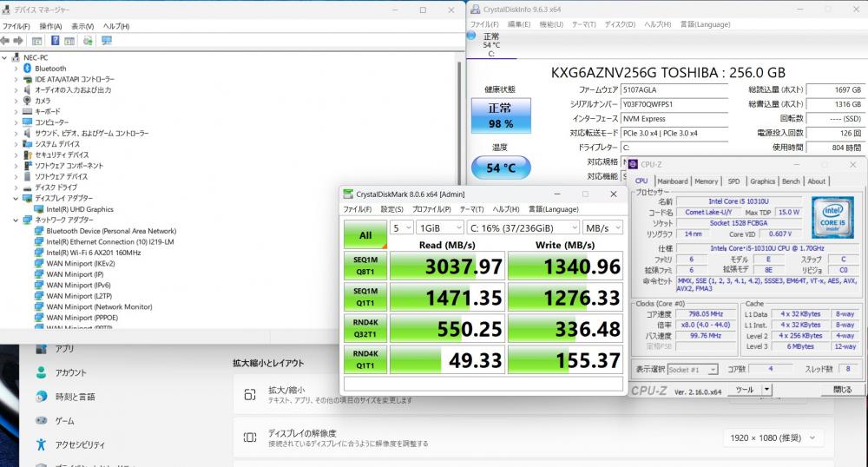Open the MB/s unit dropdown
This screenshot has width=868, height=467.
(x=602, y=228)
